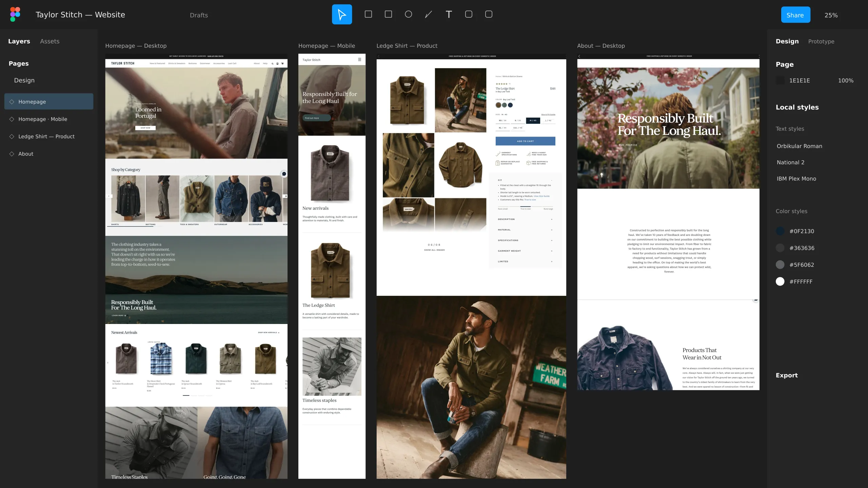Expand the DESCRIPTION accordion
The image size is (868, 488).
pyautogui.click(x=525, y=219)
